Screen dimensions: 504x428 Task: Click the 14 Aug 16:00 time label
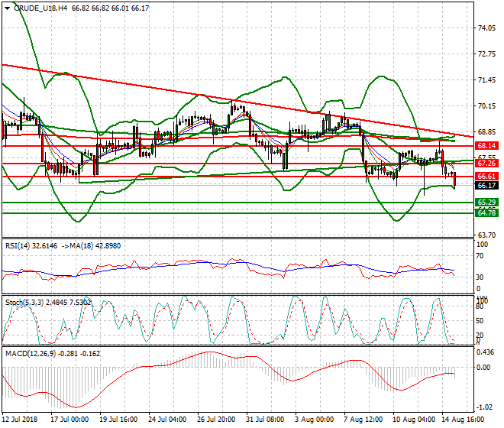click(x=463, y=420)
